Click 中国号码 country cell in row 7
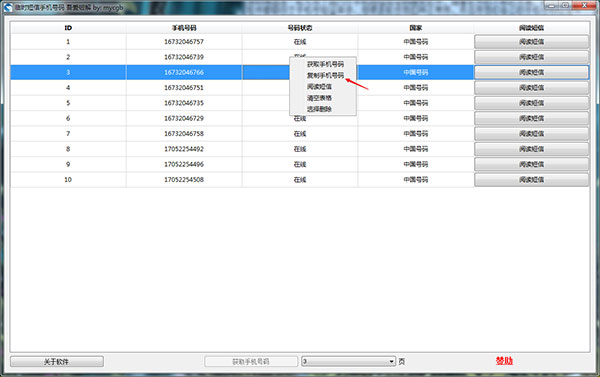 tap(416, 134)
